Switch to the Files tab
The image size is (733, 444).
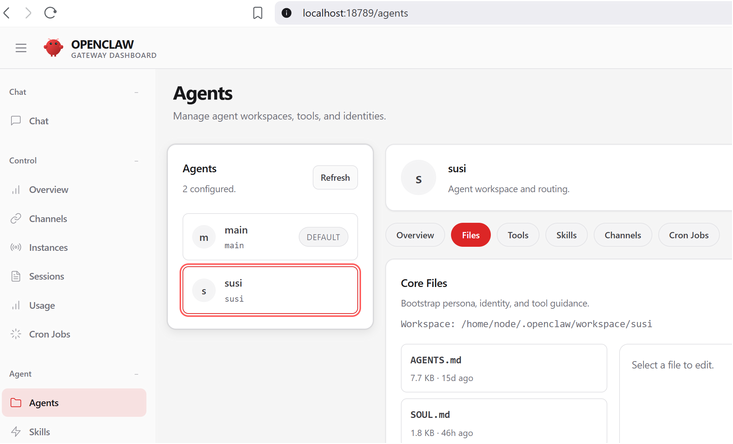click(x=471, y=235)
